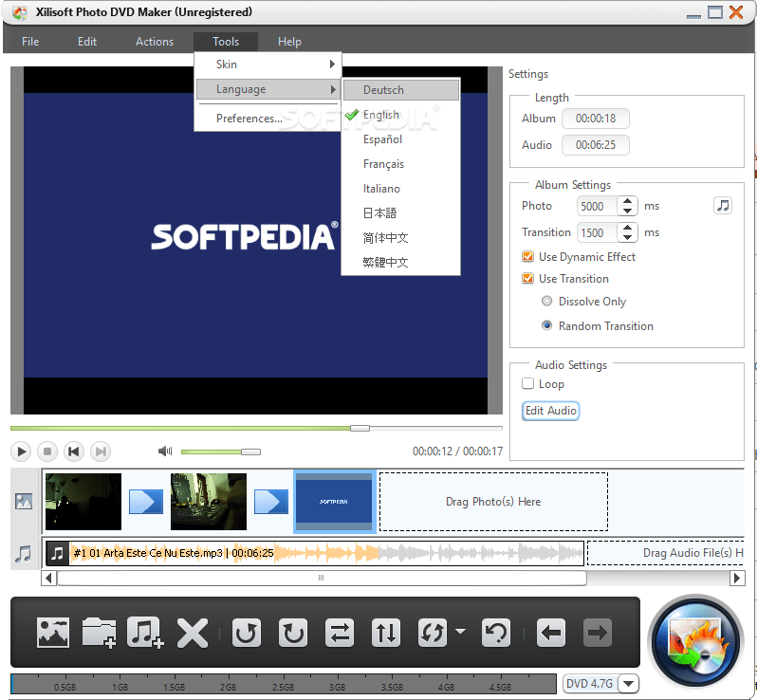Open the Actions menu
This screenshot has width=757, height=700.
pyautogui.click(x=155, y=42)
